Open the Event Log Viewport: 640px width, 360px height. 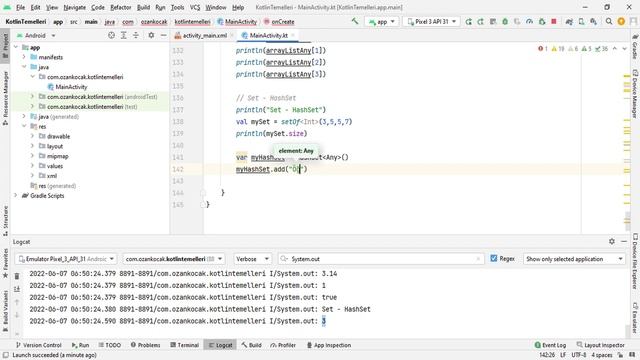point(550,345)
